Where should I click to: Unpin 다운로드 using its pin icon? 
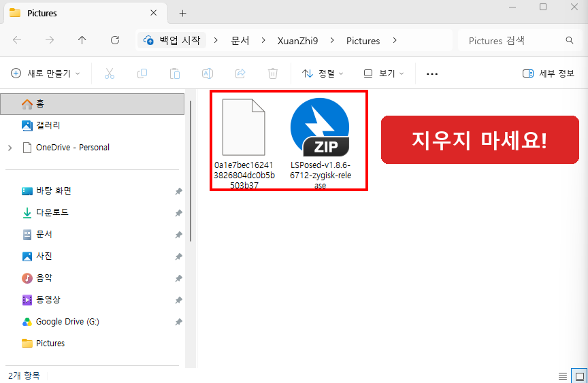click(x=178, y=213)
